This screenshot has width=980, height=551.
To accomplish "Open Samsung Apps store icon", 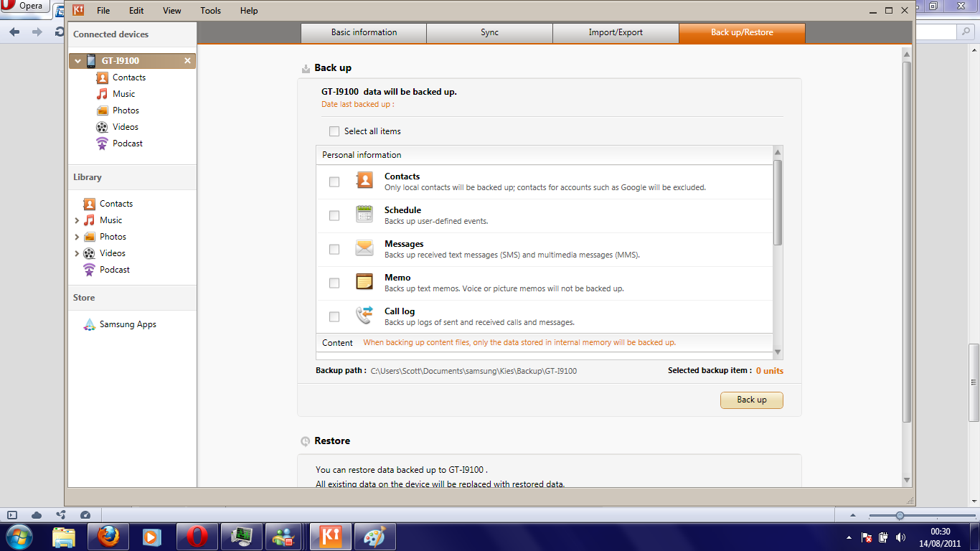I will pyautogui.click(x=89, y=324).
